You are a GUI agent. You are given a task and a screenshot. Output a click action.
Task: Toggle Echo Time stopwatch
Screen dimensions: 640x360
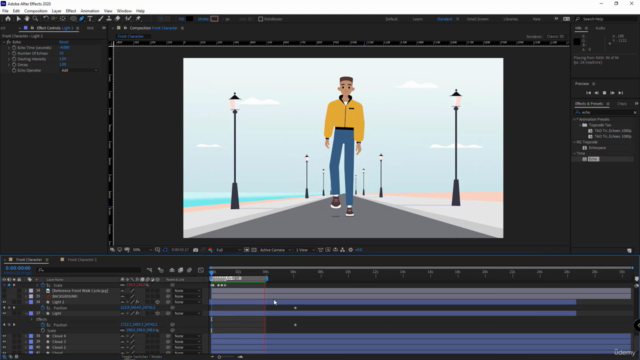point(14,48)
